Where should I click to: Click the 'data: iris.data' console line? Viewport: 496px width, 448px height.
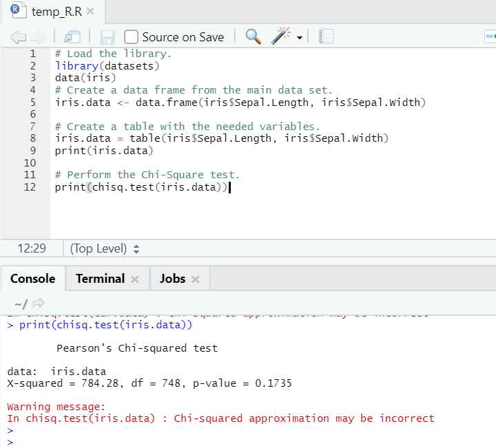56,372
